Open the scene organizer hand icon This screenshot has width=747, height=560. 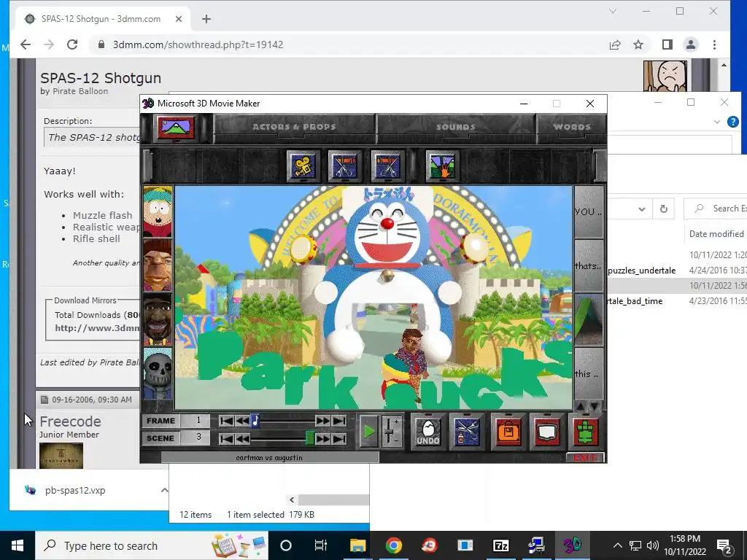pyautogui.click(x=442, y=166)
